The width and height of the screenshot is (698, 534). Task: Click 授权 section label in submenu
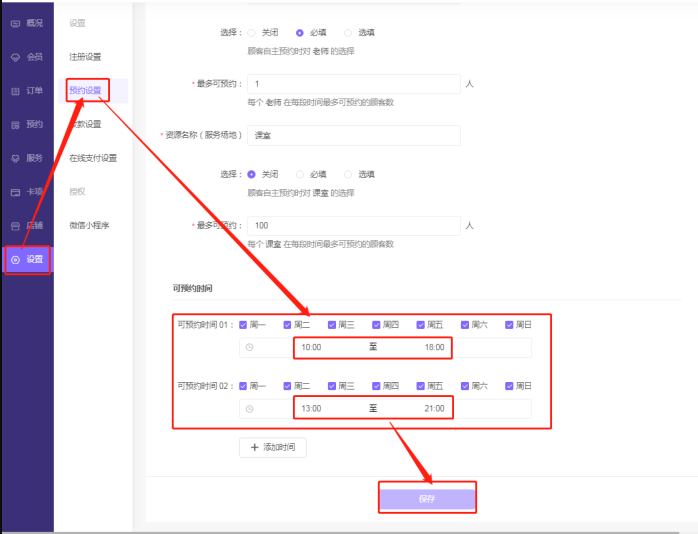pos(77,192)
